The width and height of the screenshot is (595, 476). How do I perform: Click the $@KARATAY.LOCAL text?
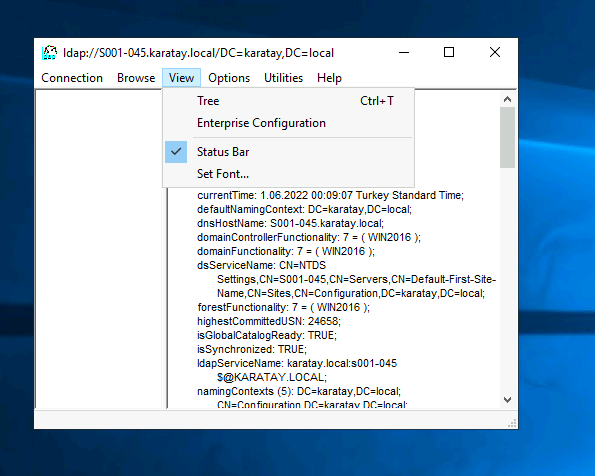[x=272, y=377]
